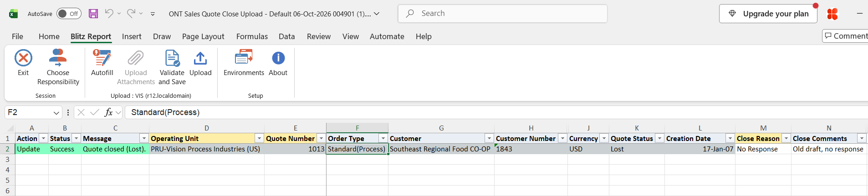Open the Close Comments filter dropdown

862,138
